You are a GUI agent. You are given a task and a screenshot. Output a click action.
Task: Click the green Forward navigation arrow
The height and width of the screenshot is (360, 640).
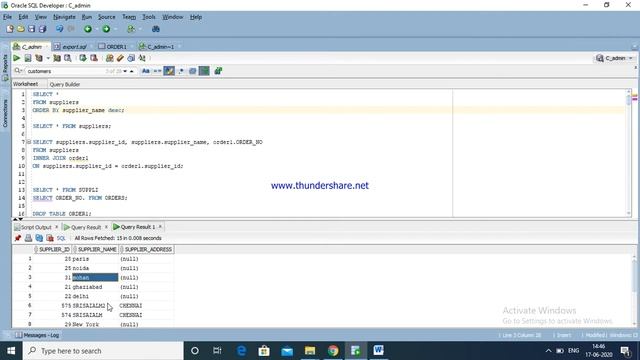tap(106, 29)
